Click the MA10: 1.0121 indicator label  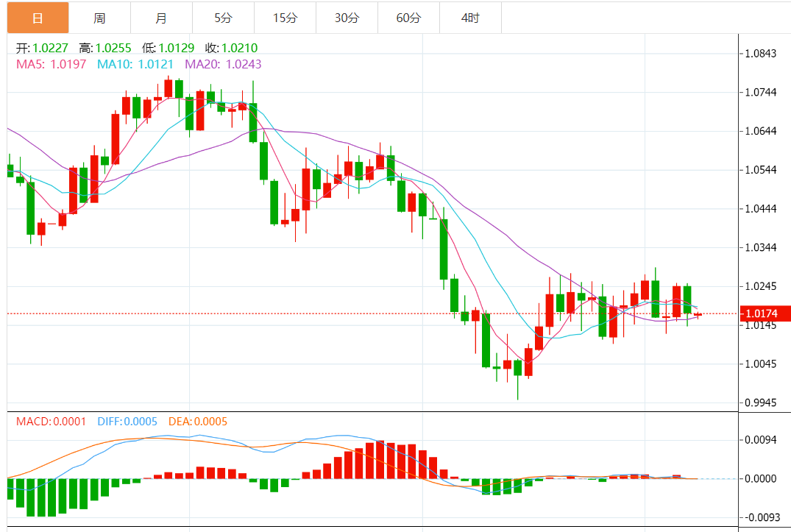pyautogui.click(x=135, y=64)
